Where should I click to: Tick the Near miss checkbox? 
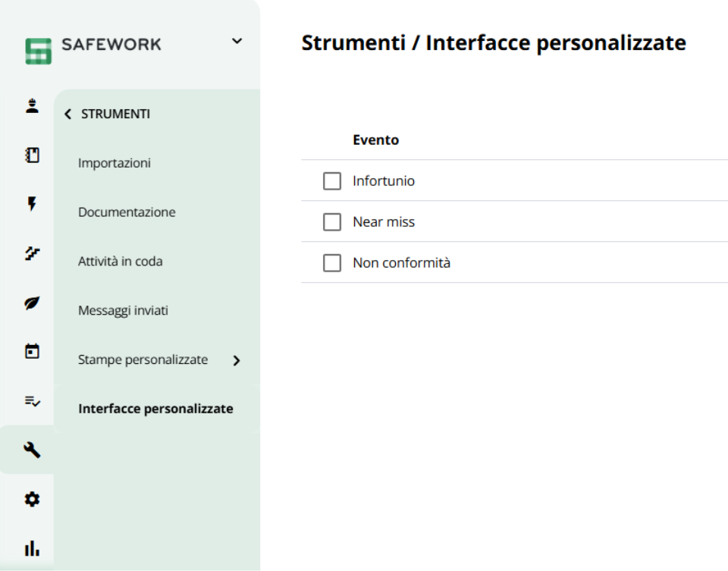[332, 222]
